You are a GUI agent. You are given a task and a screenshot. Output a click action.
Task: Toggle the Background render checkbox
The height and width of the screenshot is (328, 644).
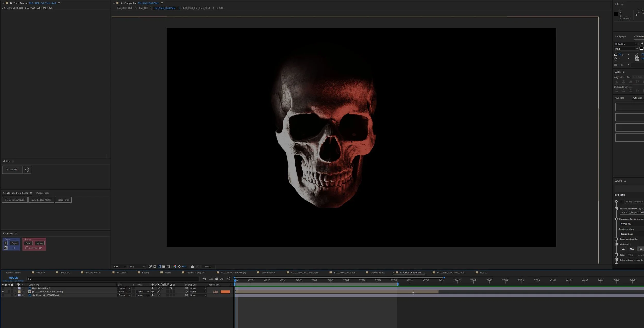(x=616, y=239)
